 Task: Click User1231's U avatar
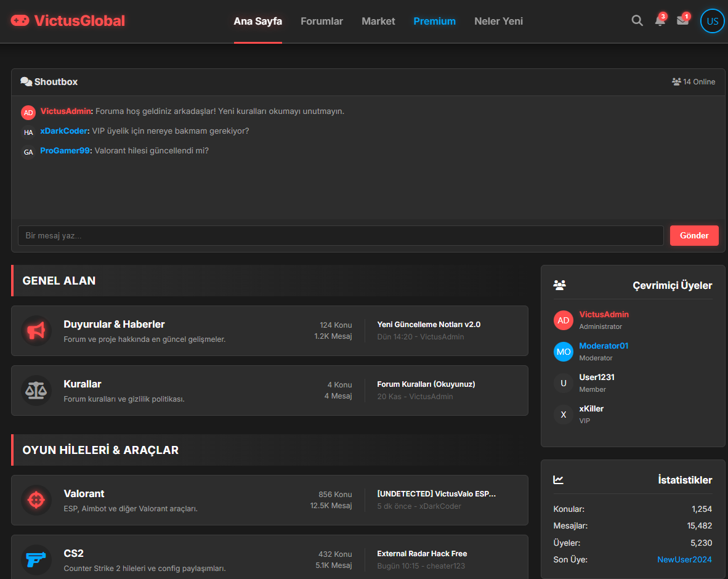click(563, 383)
